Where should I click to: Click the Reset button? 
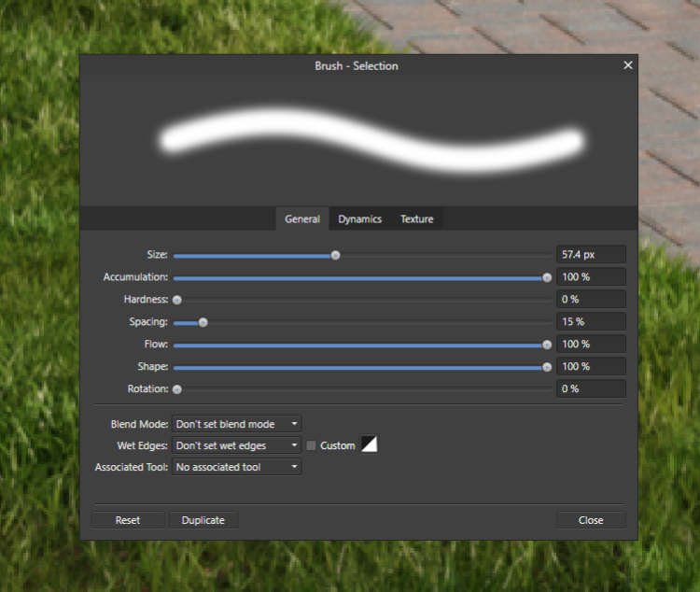[x=128, y=520]
